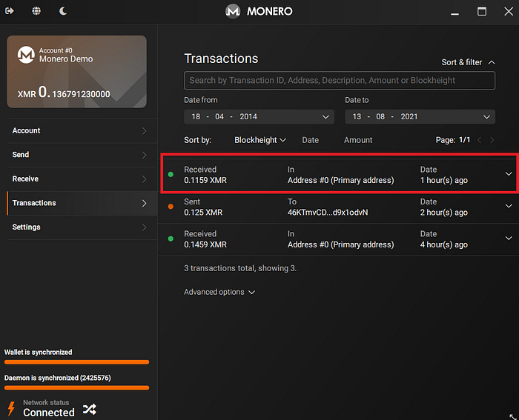The width and height of the screenshot is (519, 420).
Task: Expand details of 0.125 XMR sent transaction
Action: 509,206
